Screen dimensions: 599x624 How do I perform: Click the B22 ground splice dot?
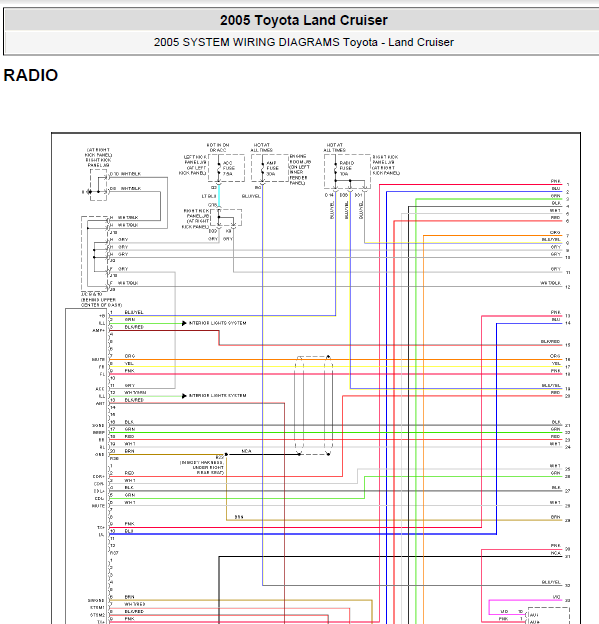(x=226, y=454)
